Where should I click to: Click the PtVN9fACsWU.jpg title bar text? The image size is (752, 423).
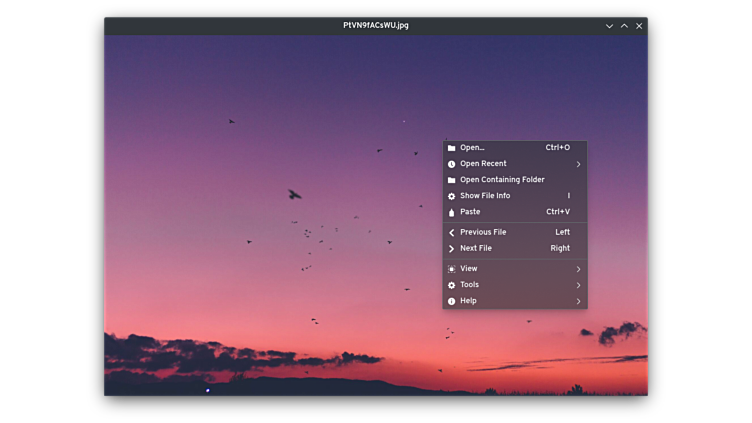(376, 26)
